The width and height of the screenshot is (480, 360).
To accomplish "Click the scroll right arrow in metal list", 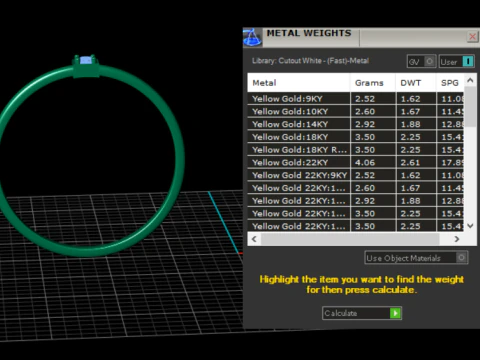I will pos(457,239).
